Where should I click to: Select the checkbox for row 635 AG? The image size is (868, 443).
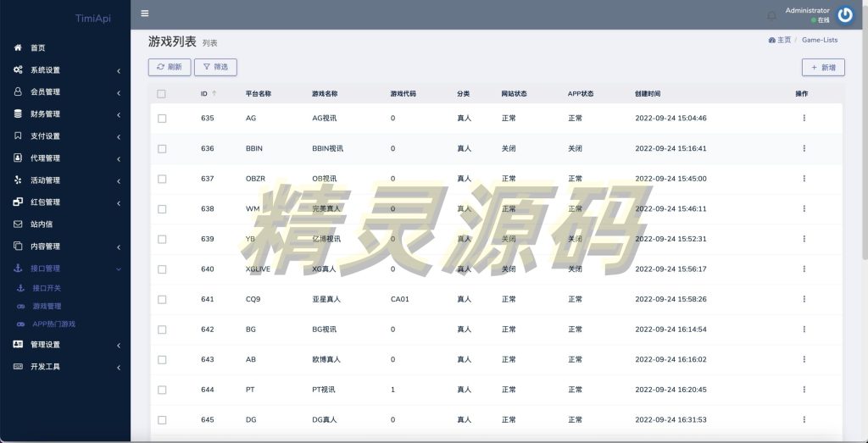point(162,119)
